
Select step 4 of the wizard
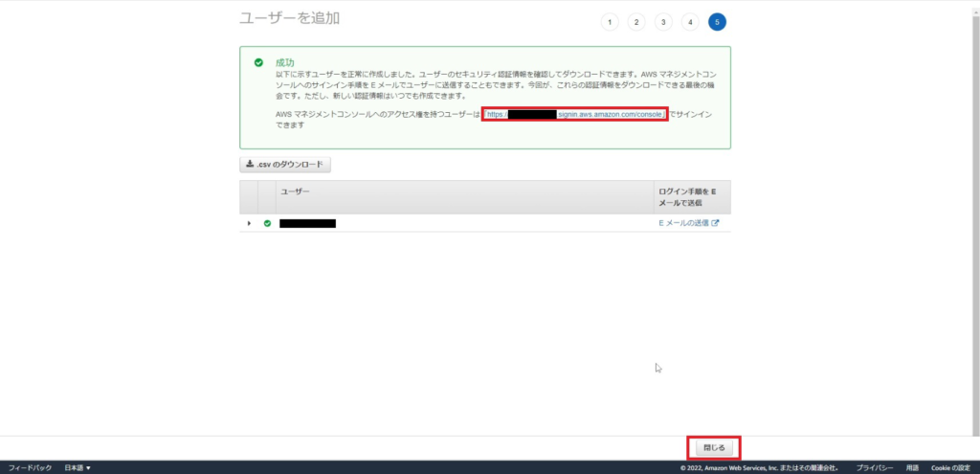[690, 22]
